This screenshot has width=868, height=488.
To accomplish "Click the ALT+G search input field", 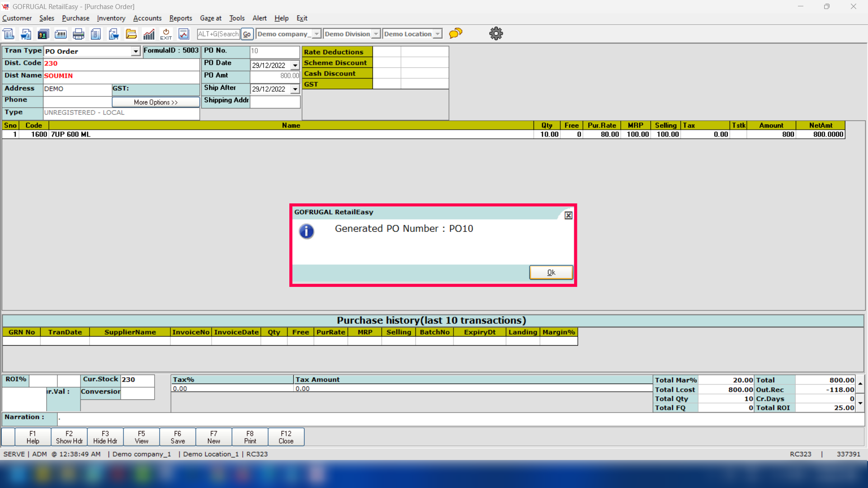I will [218, 34].
